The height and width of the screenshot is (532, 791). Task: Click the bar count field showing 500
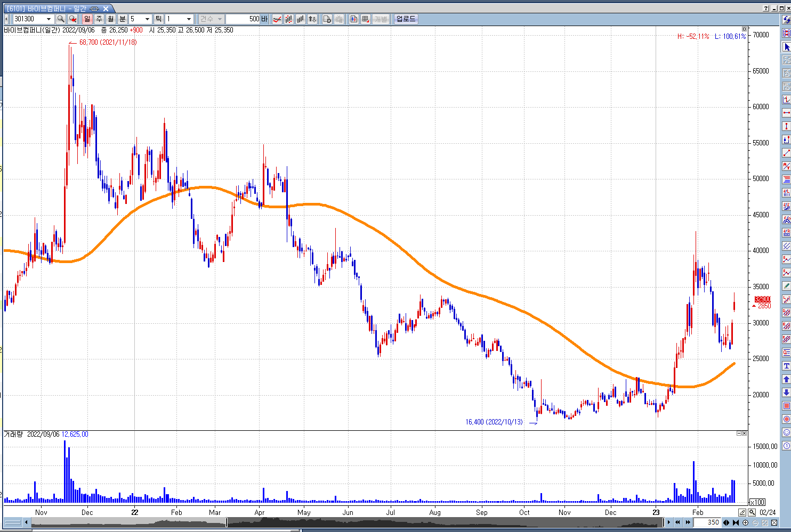coord(243,19)
